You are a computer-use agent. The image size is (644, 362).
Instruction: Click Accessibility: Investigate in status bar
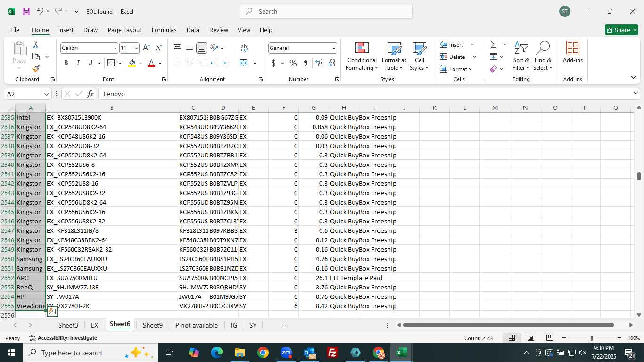click(63, 338)
